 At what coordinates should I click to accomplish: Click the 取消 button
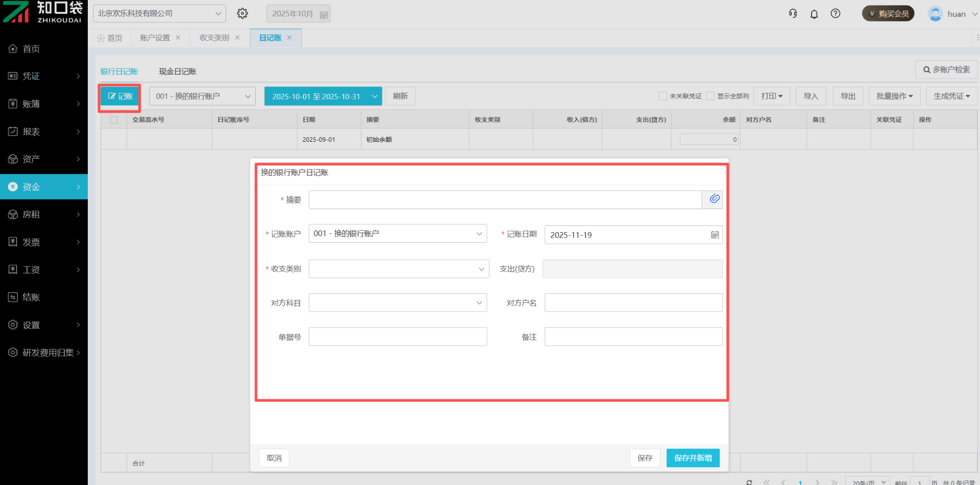point(274,458)
